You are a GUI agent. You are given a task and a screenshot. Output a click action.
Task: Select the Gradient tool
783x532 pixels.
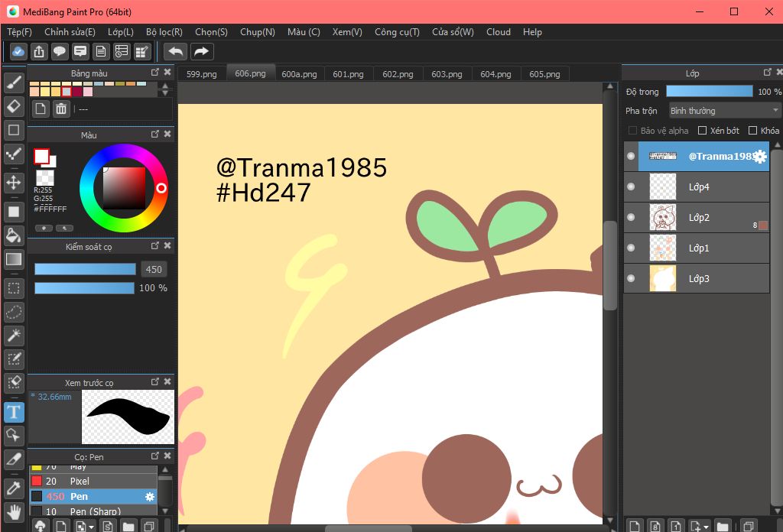tap(14, 259)
